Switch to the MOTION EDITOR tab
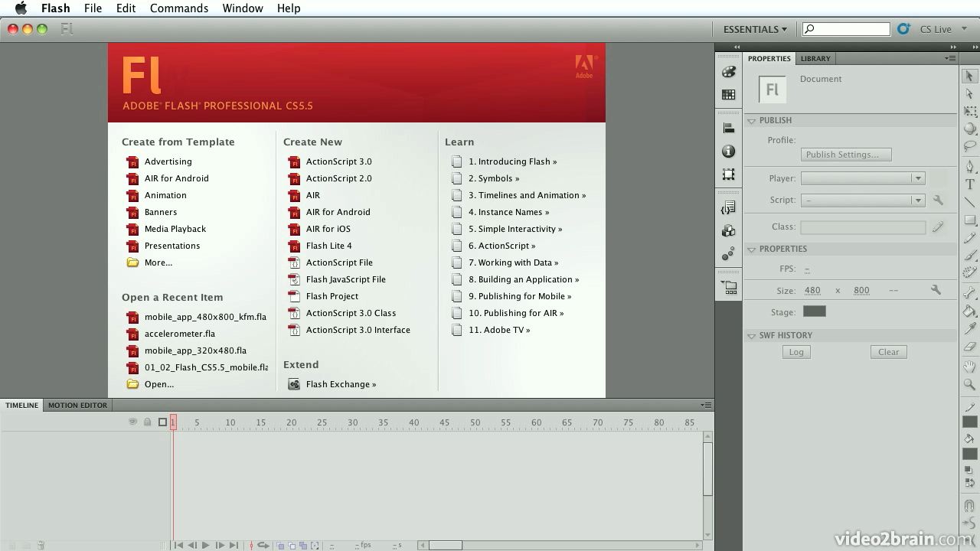Viewport: 980px width, 551px height. tap(77, 405)
